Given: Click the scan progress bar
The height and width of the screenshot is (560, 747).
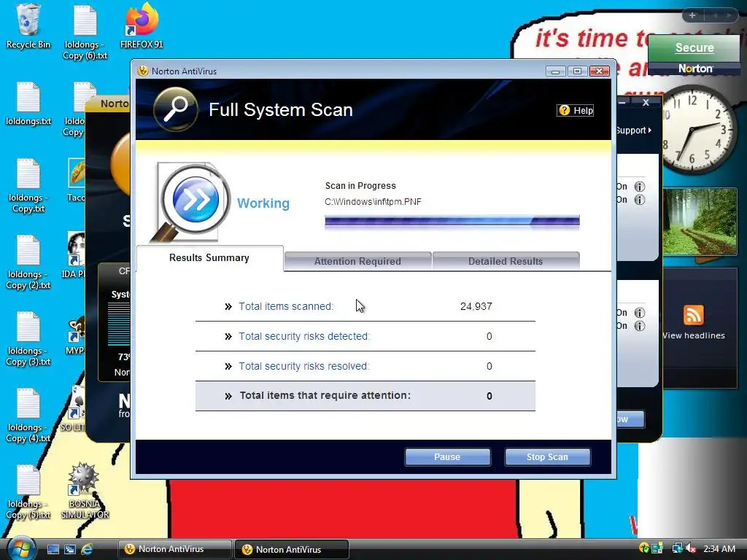Looking at the screenshot, I should click(x=452, y=222).
